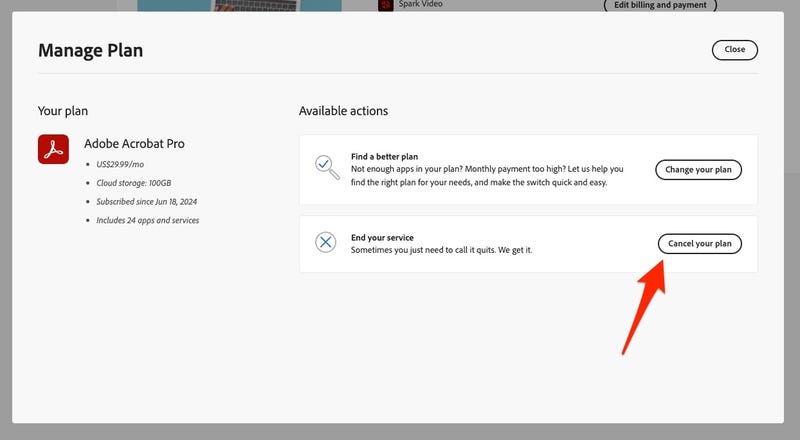Click the Available actions section heading
The height and width of the screenshot is (440, 800).
pyautogui.click(x=343, y=111)
